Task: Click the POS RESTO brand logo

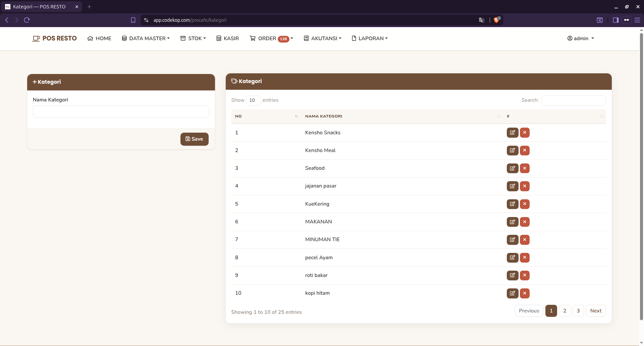Action: (x=54, y=39)
